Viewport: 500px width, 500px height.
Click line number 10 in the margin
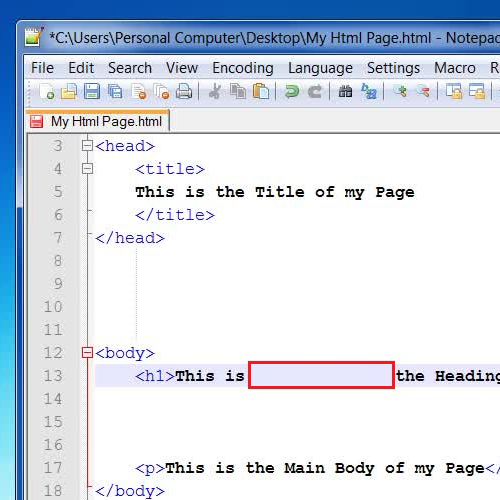[53, 307]
